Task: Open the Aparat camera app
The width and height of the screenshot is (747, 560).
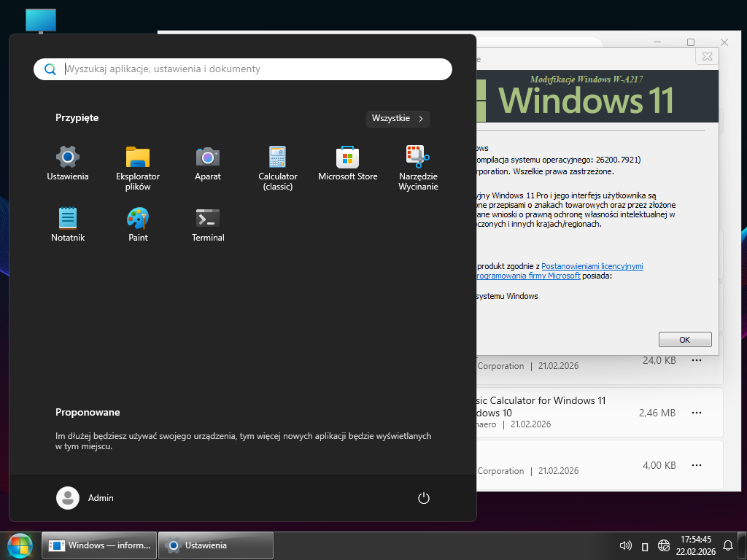Action: click(208, 163)
